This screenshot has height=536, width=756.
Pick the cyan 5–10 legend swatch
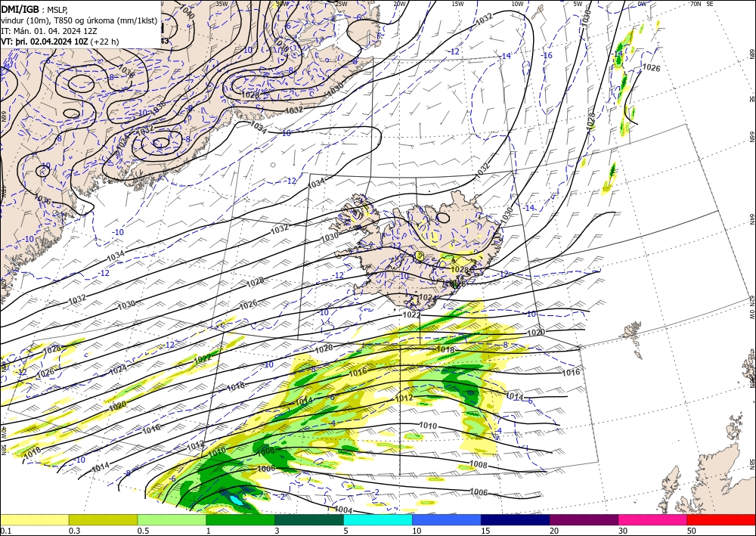[x=378, y=519]
